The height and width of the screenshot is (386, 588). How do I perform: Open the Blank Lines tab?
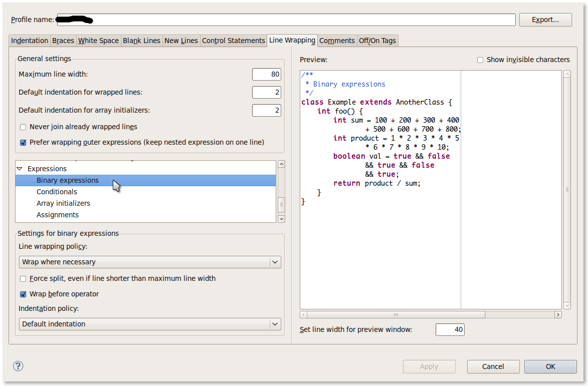point(141,41)
